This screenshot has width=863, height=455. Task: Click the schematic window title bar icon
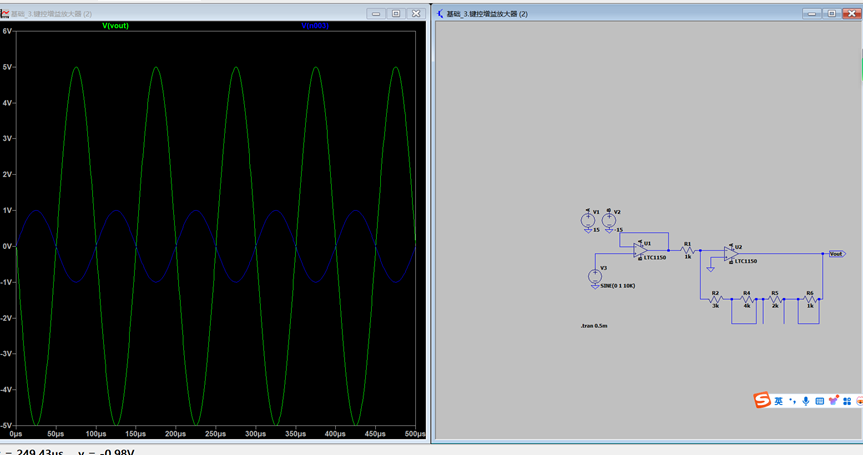[x=440, y=13]
